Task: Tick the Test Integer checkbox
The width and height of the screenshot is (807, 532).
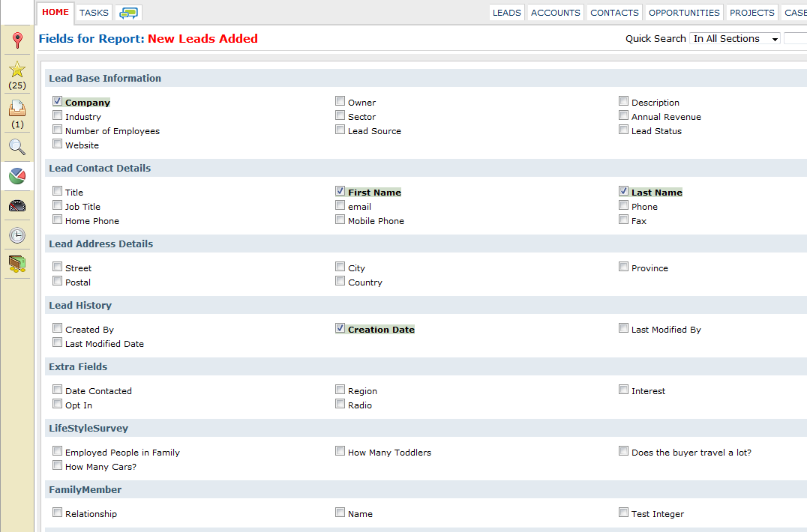Action: pos(623,513)
